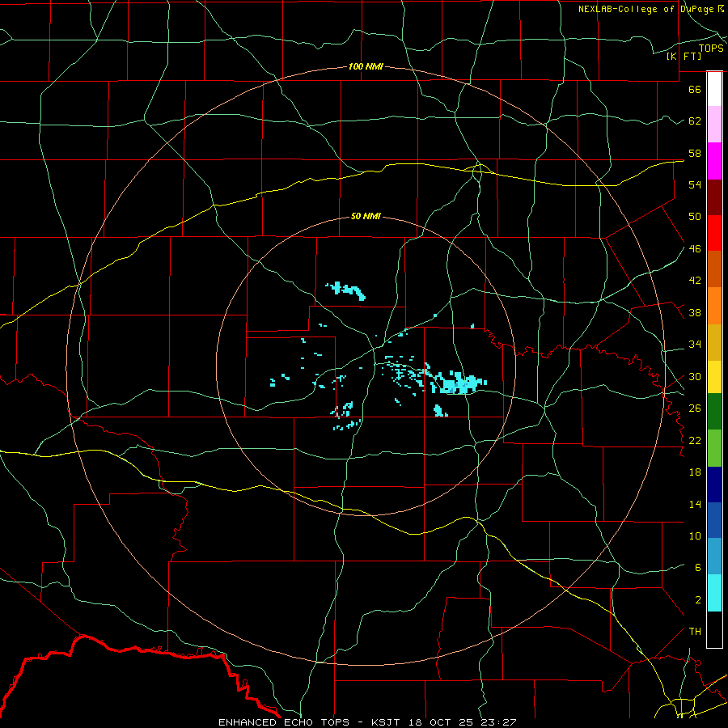Image resolution: width=728 pixels, height=728 pixels.
Task: Click the '10' scale value
Action: pos(695,535)
